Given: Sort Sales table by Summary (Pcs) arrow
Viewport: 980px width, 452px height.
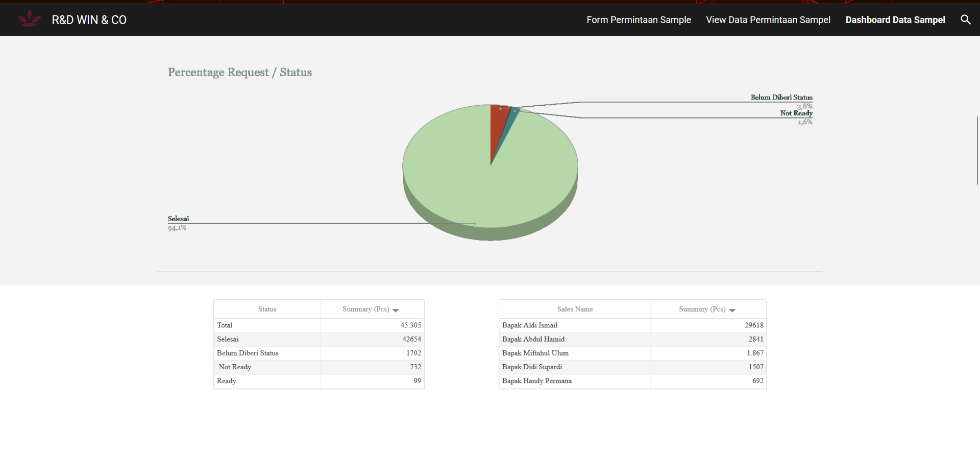Looking at the screenshot, I should [x=732, y=310].
